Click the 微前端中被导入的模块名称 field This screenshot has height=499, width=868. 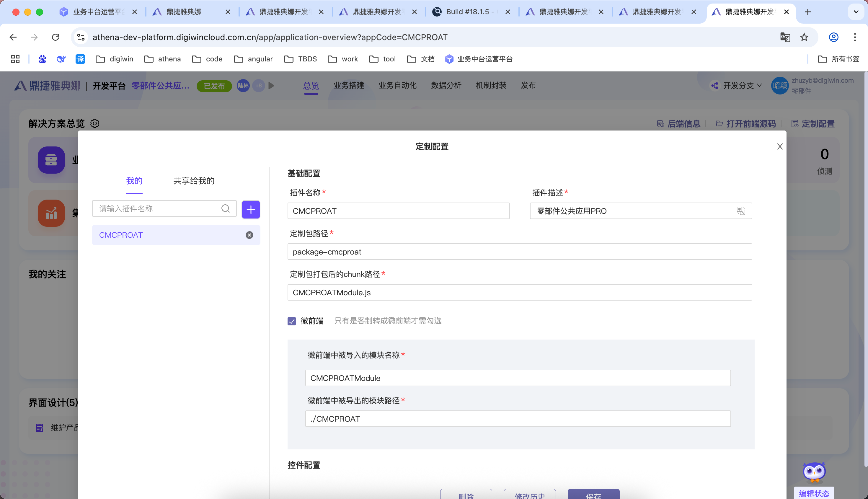point(518,378)
